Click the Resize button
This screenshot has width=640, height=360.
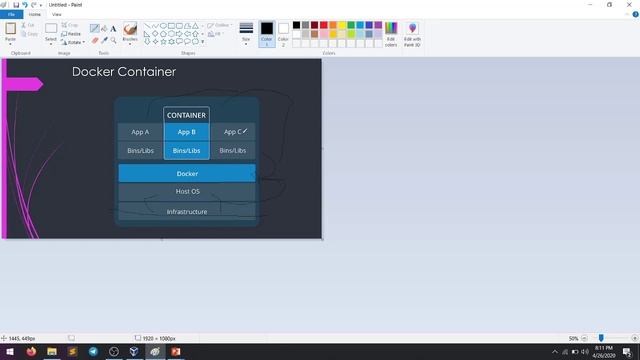pyautogui.click(x=71, y=34)
